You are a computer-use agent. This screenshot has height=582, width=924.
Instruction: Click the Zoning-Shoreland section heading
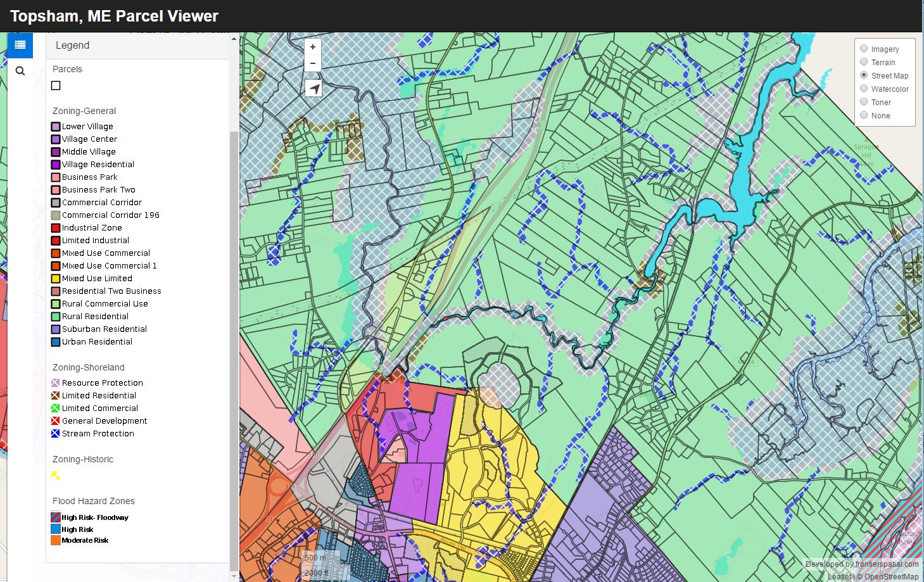click(87, 367)
